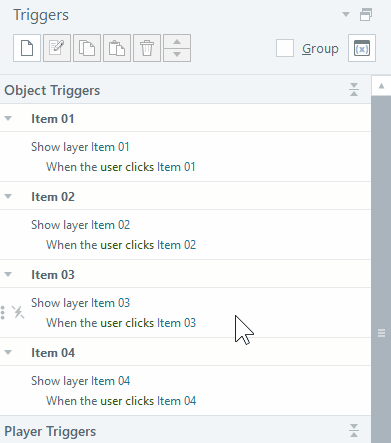Click 'Show layer' action text for Item 02
The width and height of the screenshot is (391, 443).
click(60, 225)
